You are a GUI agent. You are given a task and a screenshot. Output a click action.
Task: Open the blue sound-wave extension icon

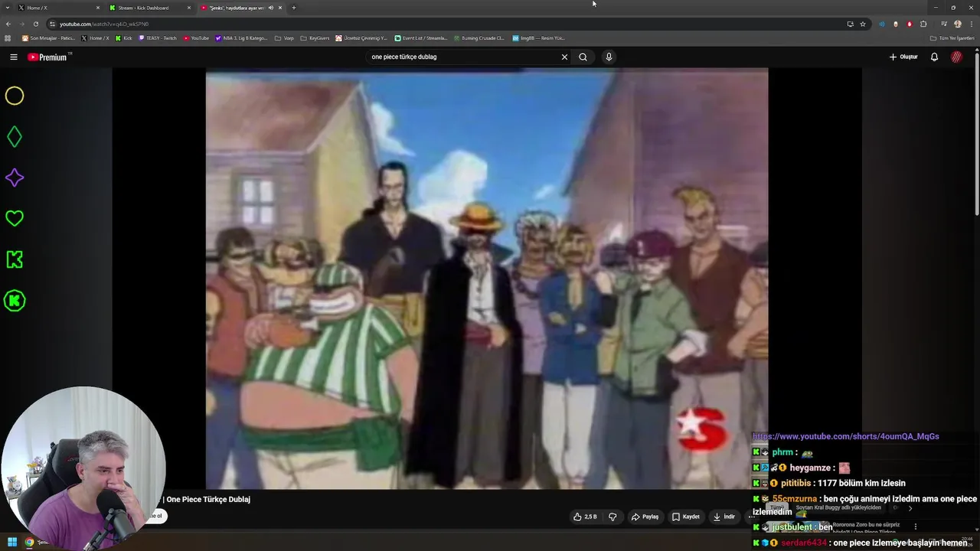(882, 24)
